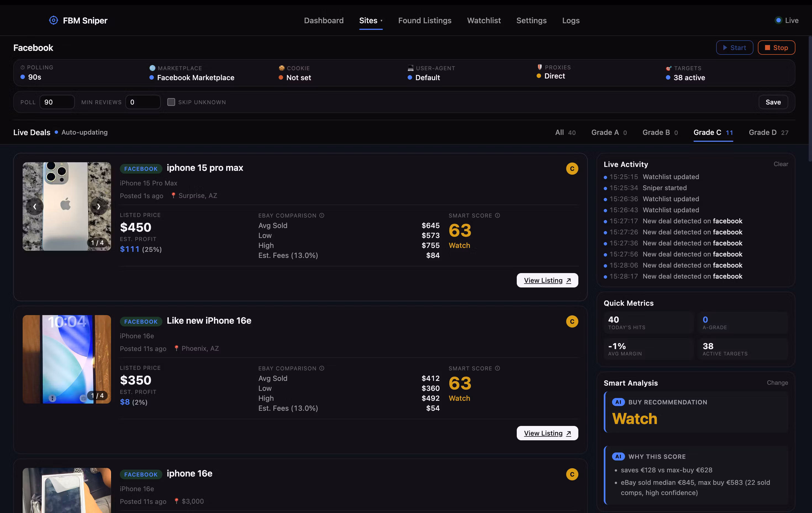Click the 15:25:34 Sniper started log entry
Viewport: 812px width, 513px height.
pos(645,188)
